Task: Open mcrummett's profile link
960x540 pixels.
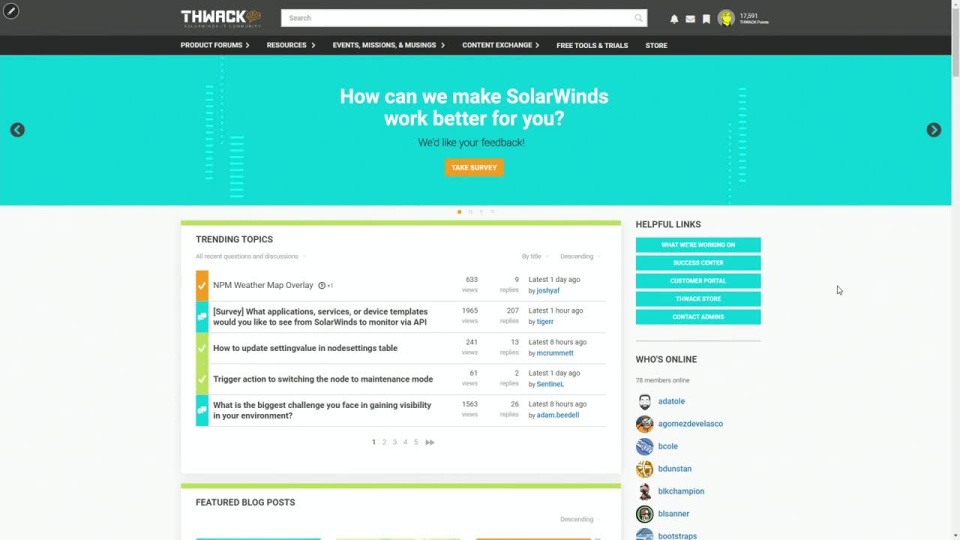Action: pyautogui.click(x=555, y=353)
